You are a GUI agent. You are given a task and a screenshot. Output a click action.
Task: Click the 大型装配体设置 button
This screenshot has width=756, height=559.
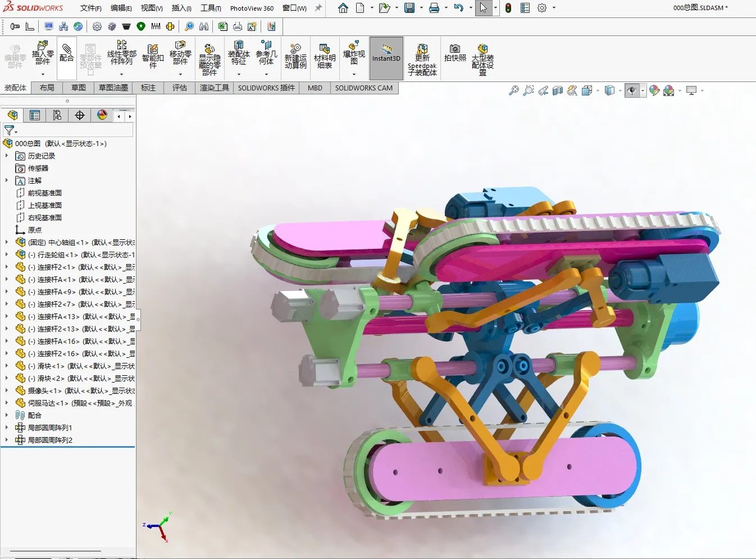(482, 60)
